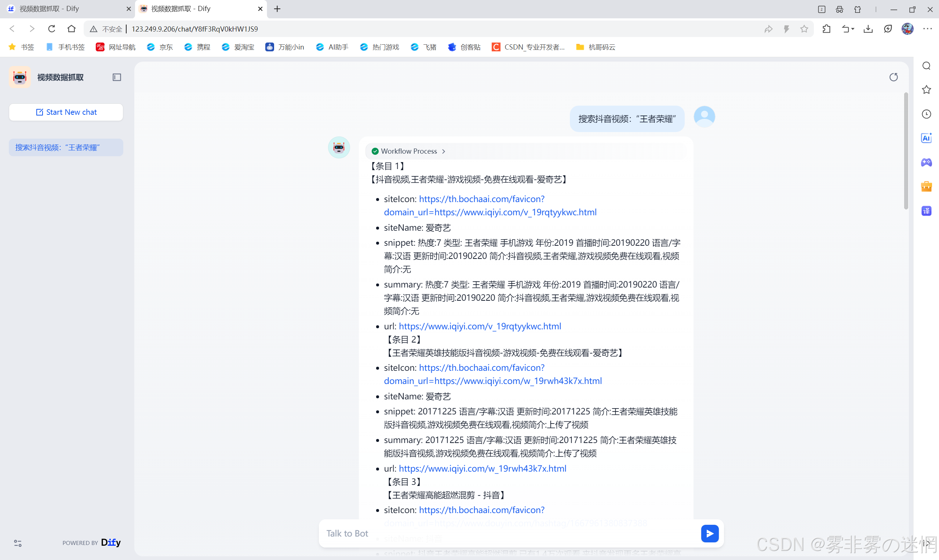Viewport: 939px width, 560px height.
Task: Open the 爱淘宝 bookmark
Action: (238, 47)
